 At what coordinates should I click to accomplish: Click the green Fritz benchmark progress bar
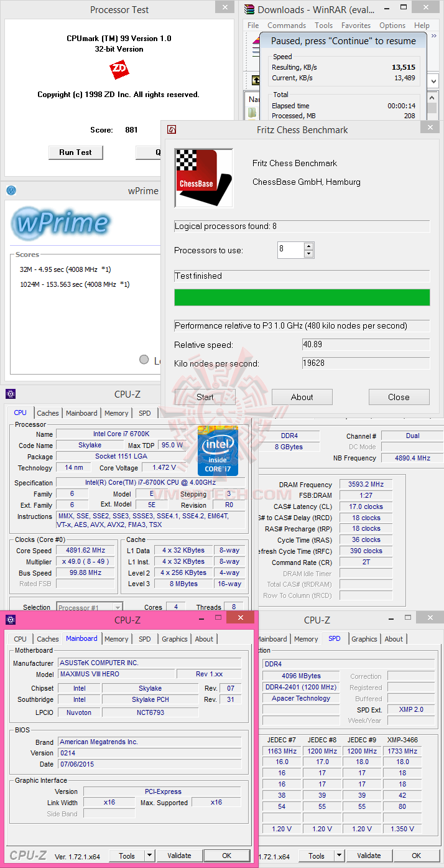[302, 297]
